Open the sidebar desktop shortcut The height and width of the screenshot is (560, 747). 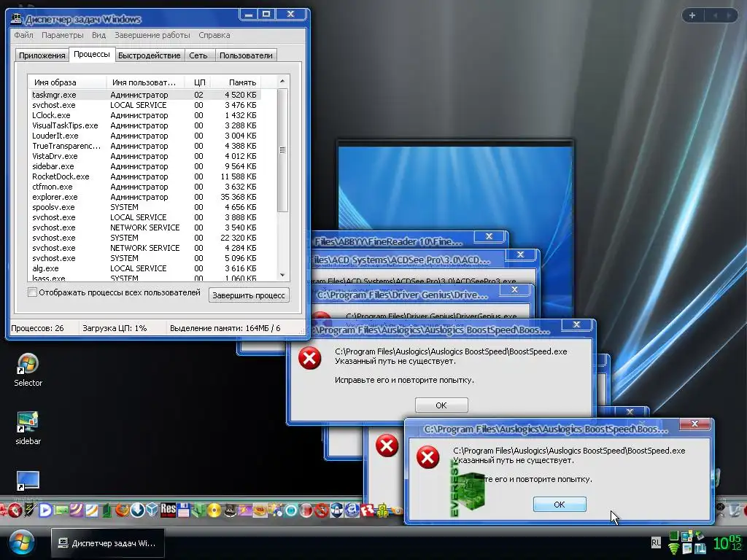pos(28,428)
